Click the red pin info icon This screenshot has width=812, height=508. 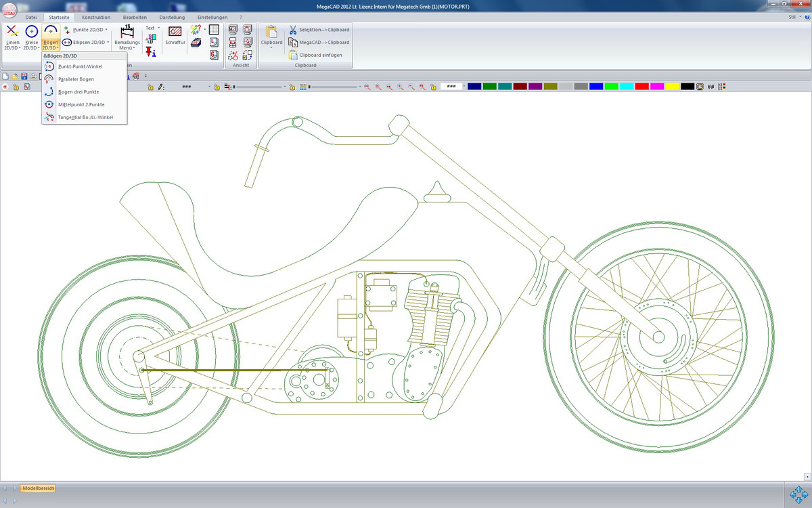(150, 52)
